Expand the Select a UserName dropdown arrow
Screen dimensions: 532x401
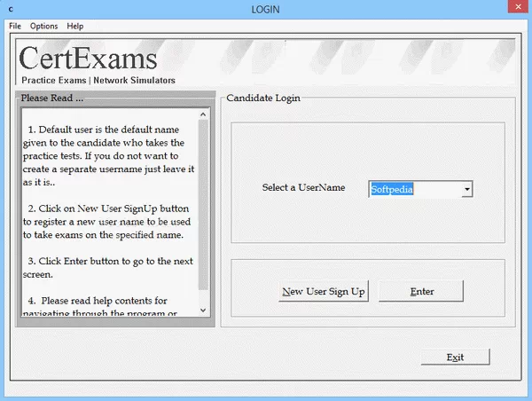point(467,189)
